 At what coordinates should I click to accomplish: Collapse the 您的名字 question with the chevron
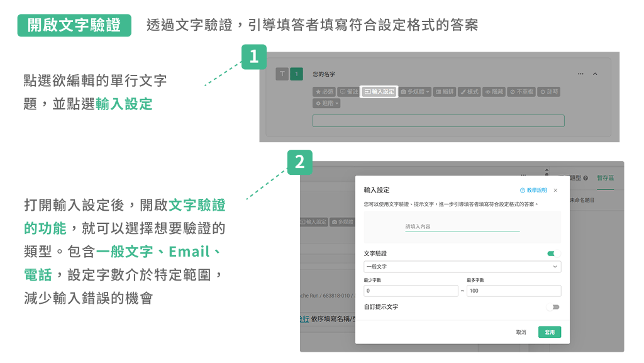tap(595, 74)
